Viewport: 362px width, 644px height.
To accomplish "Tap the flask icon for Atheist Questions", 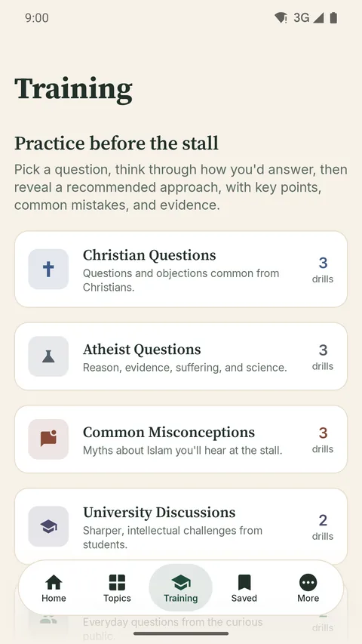I will tap(48, 356).
